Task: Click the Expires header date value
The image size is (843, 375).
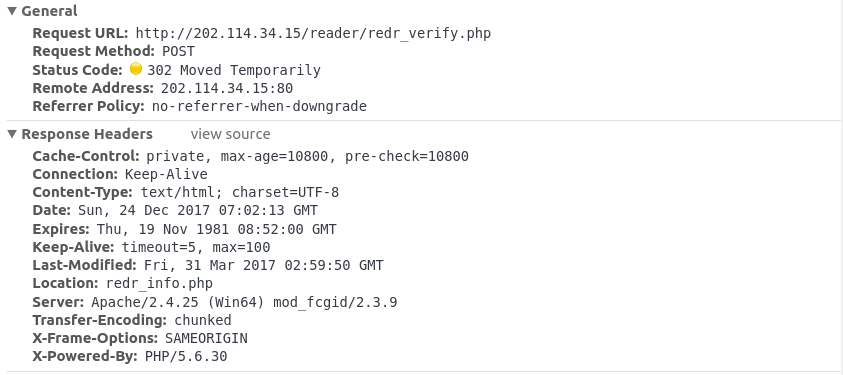Action: click(x=217, y=229)
